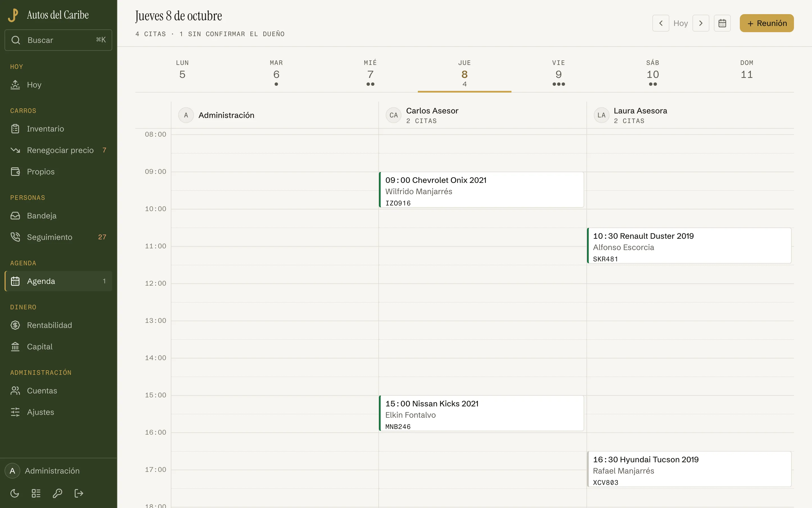This screenshot has height=508, width=812.
Task: Open the Hoy sidebar menu item
Action: coord(58,85)
